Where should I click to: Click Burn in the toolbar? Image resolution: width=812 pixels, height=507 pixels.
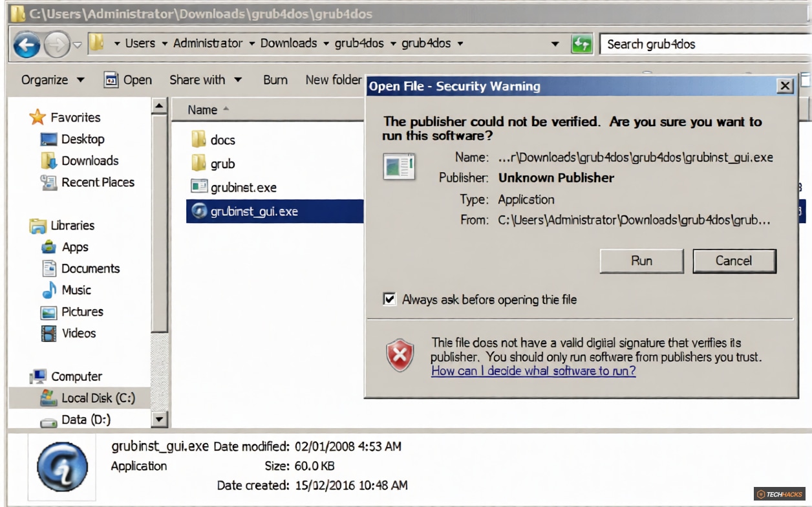(x=275, y=80)
